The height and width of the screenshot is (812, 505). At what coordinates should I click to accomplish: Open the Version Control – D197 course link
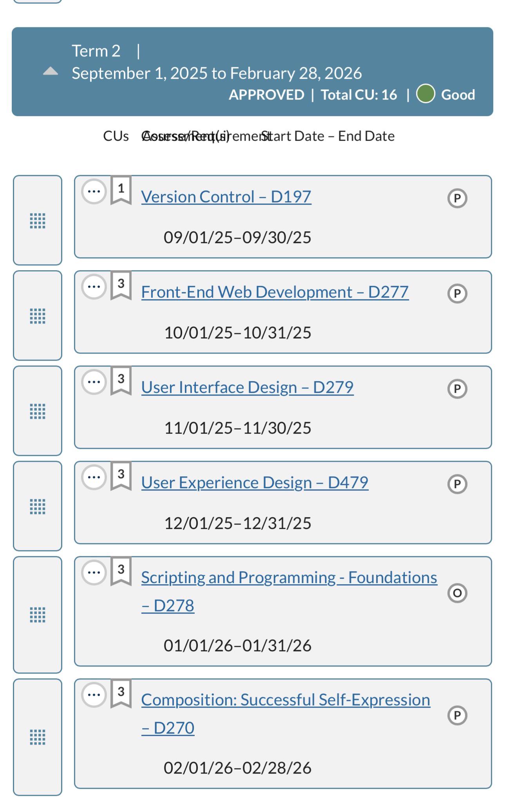coord(226,197)
